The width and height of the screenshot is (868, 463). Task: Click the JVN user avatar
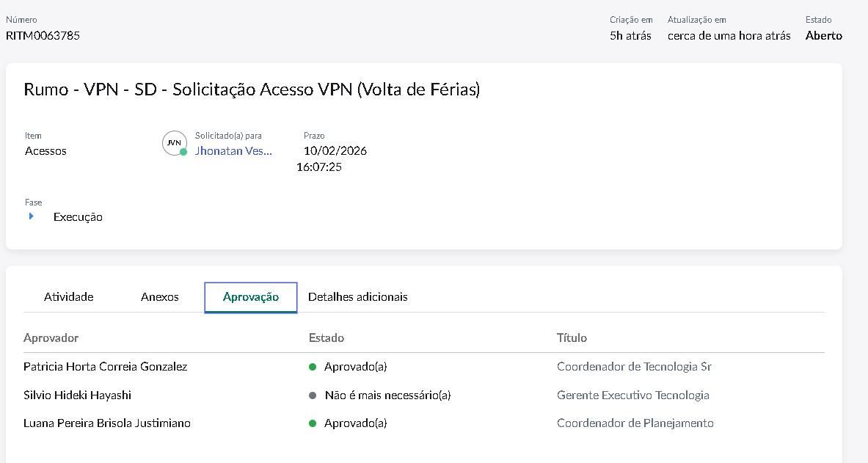click(174, 143)
